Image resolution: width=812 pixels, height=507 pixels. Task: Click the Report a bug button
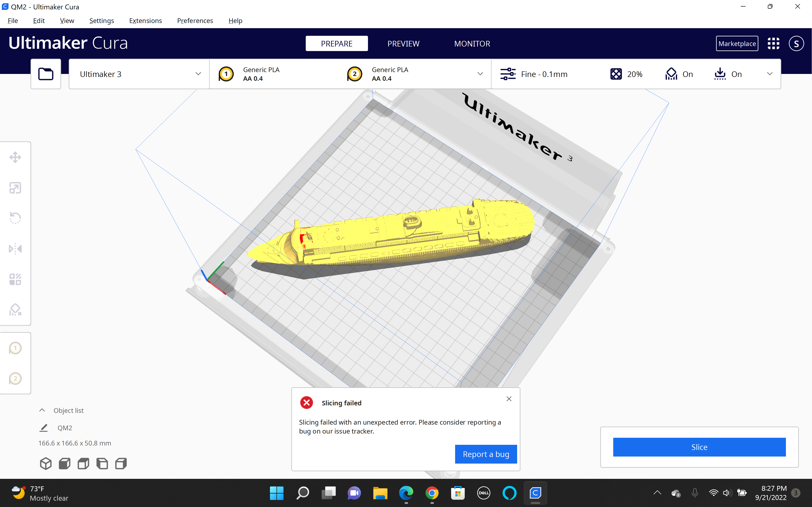click(486, 454)
